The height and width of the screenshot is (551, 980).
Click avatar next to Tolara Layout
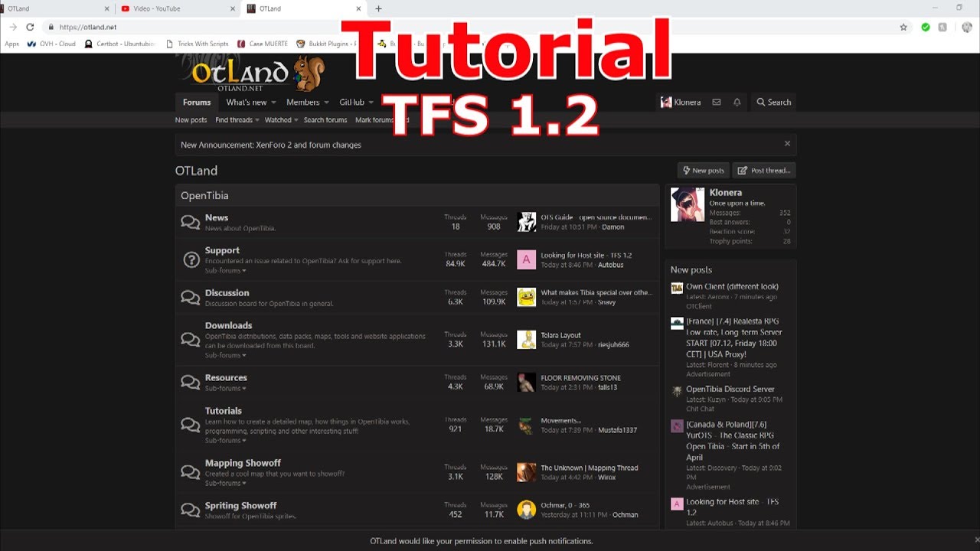click(x=526, y=340)
